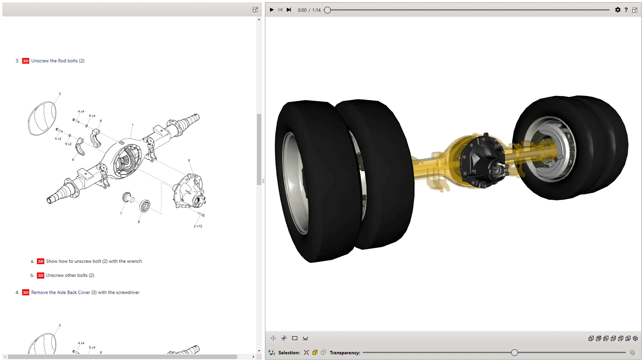Open the help question mark
Image resolution: width=644 pixels, height=362 pixels.
[x=626, y=10]
